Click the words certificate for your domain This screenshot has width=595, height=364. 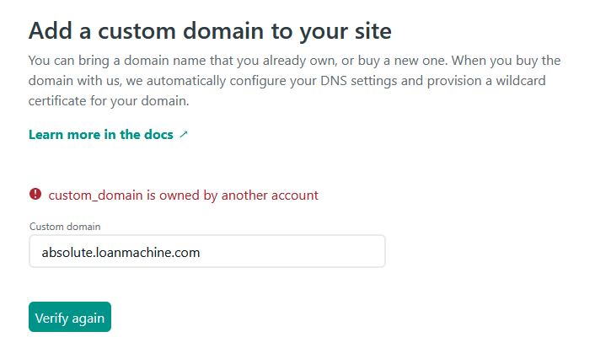click(x=109, y=101)
